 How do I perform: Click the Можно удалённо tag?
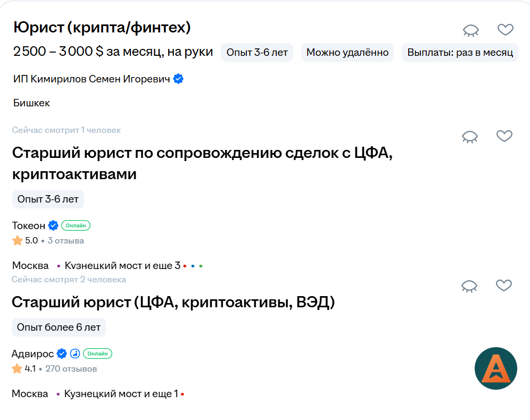[x=347, y=52]
